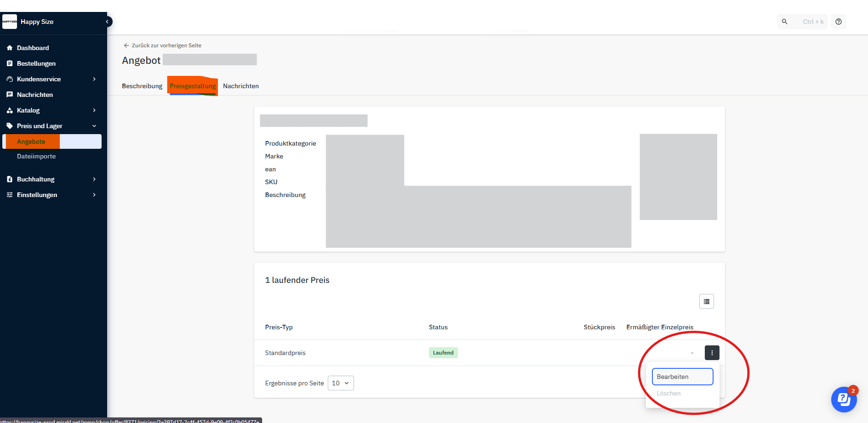Click the back arrow to previous page

pyautogui.click(x=126, y=45)
